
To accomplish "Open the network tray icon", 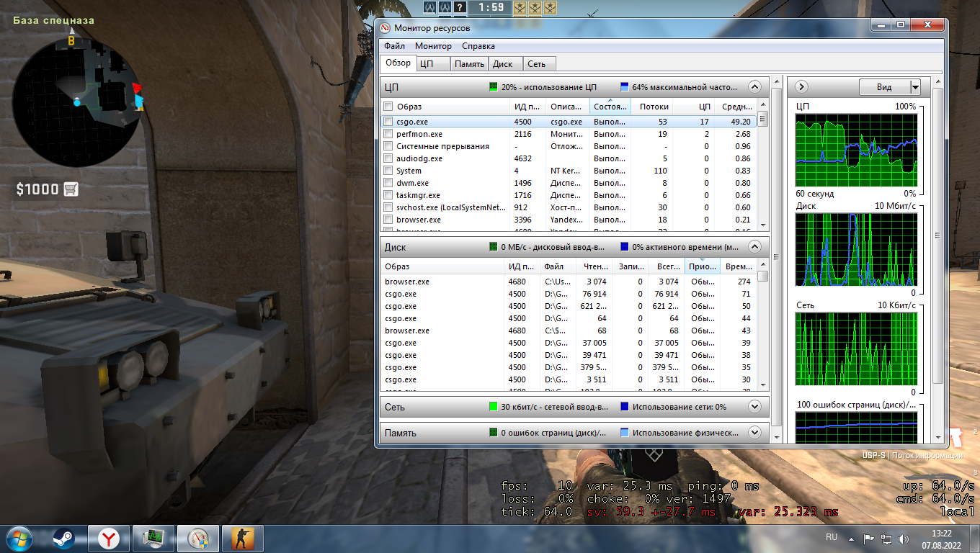I will pos(886,539).
